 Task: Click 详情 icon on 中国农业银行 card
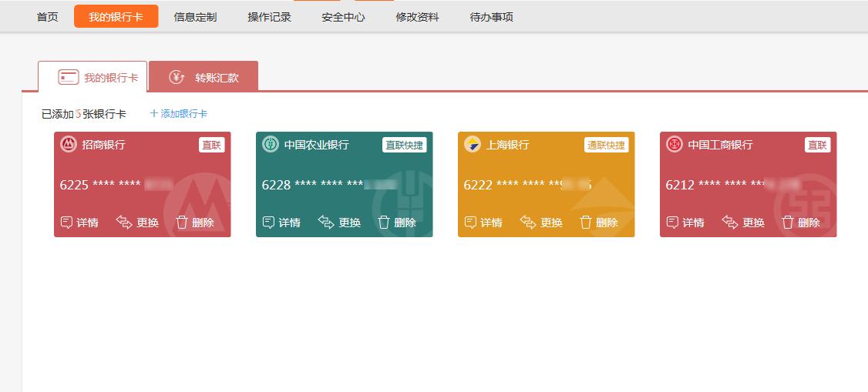pyautogui.click(x=268, y=223)
